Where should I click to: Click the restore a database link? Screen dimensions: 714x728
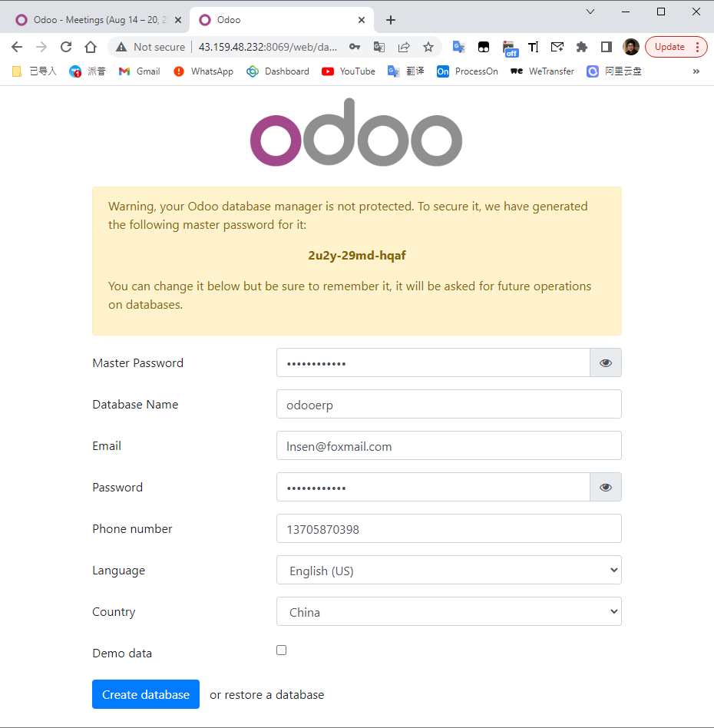[x=275, y=695]
